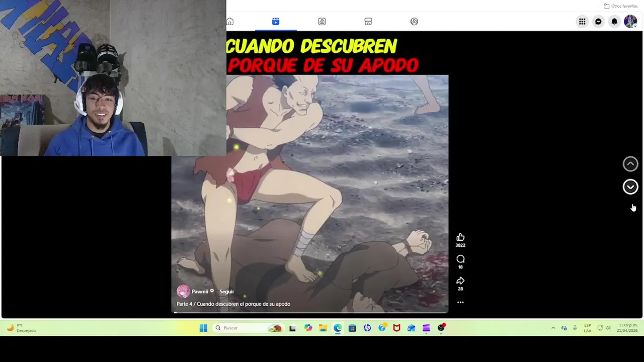
Task: Open the purple stacked app in taskbar
Action: point(426,328)
